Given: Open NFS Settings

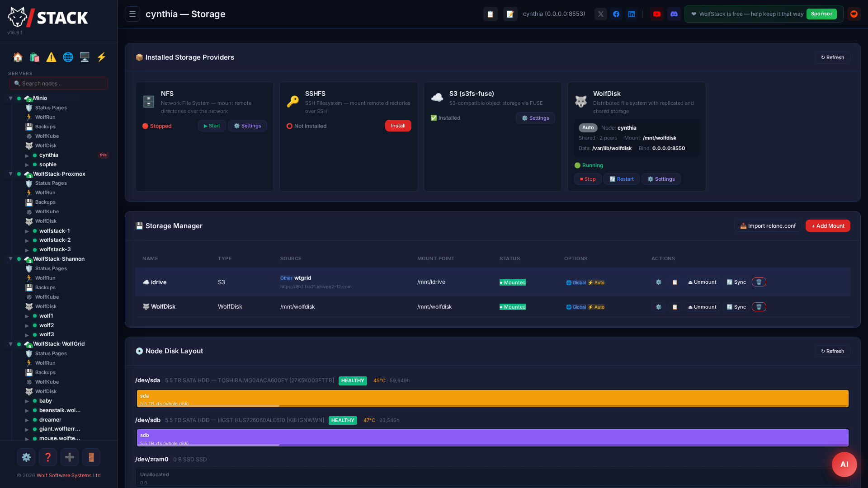Looking at the screenshot, I should coord(247,126).
